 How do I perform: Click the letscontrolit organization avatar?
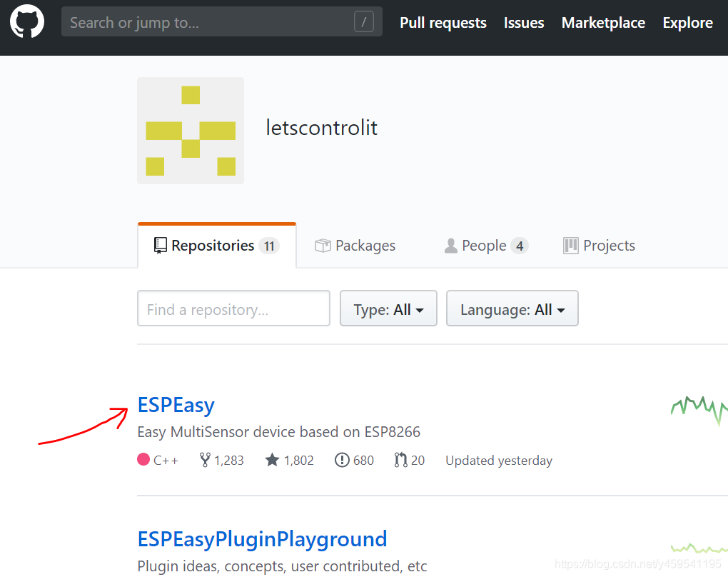click(191, 131)
